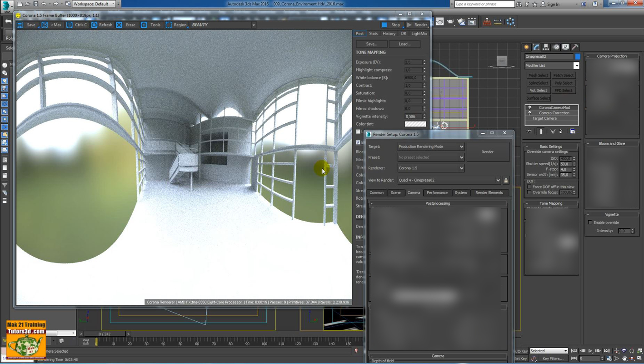Open the View to Render dropdown

[499, 180]
